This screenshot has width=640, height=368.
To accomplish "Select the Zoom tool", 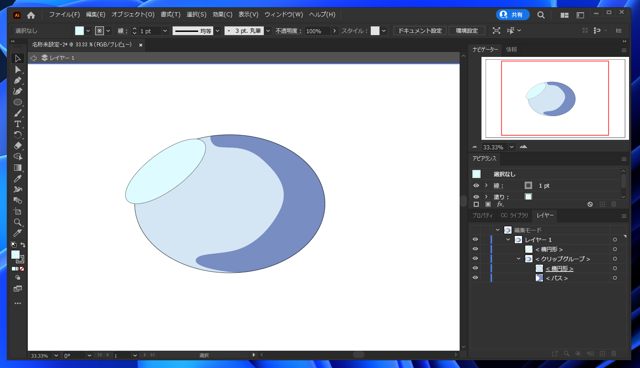I will point(18,222).
